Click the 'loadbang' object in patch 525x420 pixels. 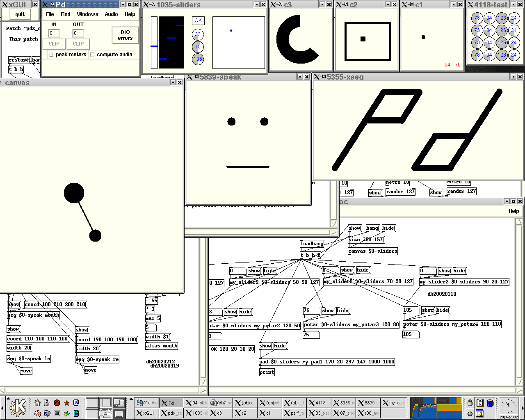pyautogui.click(x=312, y=244)
